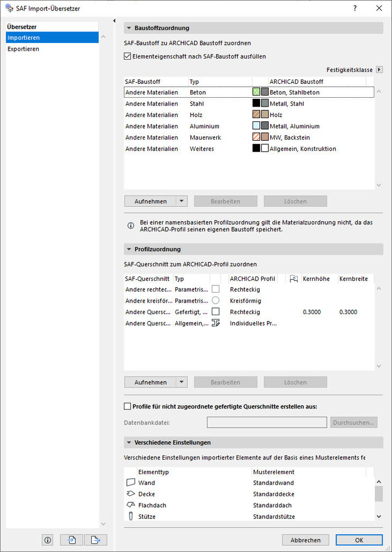Image resolution: width=392 pixels, height=552 pixels.
Task: Click the Decke element type icon
Action: point(131,493)
